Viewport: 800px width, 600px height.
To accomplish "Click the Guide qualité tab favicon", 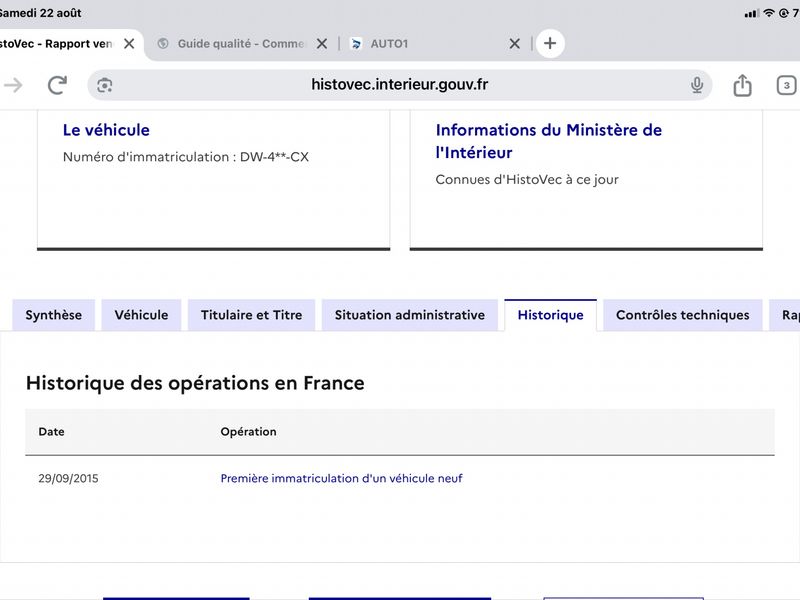I will (163, 44).
